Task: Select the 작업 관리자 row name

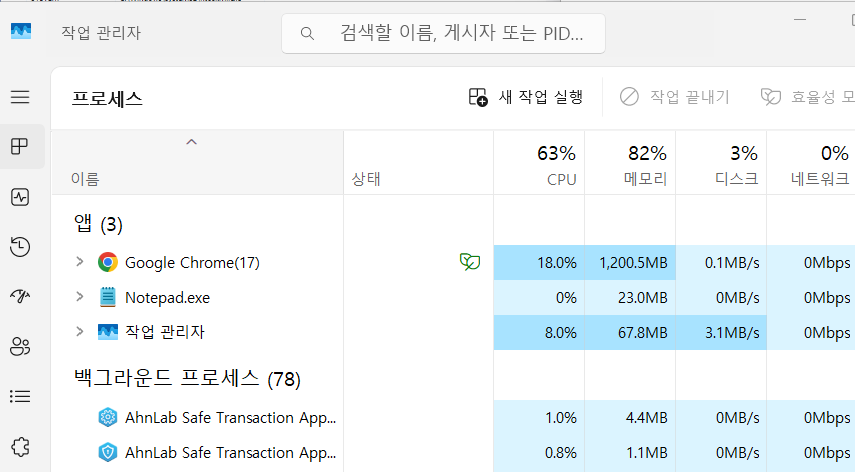Action: tap(165, 332)
